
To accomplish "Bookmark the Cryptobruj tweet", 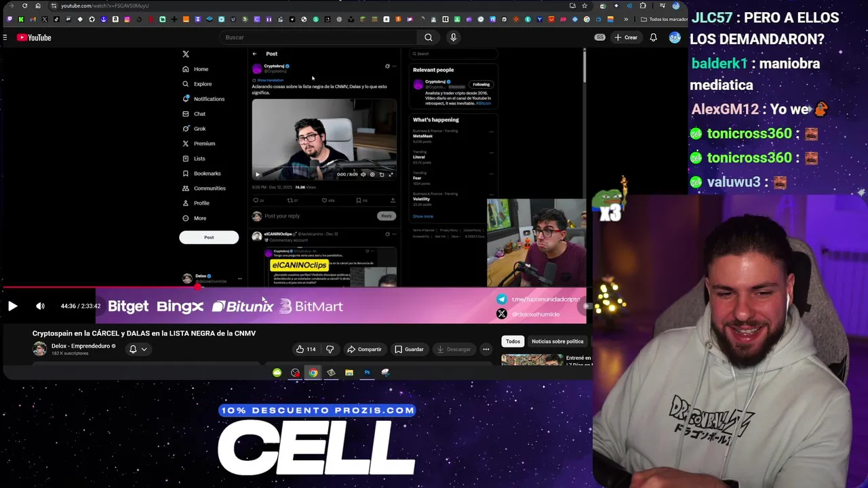I will (359, 201).
